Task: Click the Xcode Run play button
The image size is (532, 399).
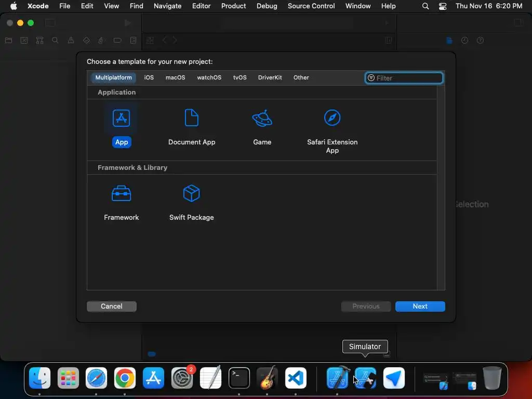Action: click(128, 23)
